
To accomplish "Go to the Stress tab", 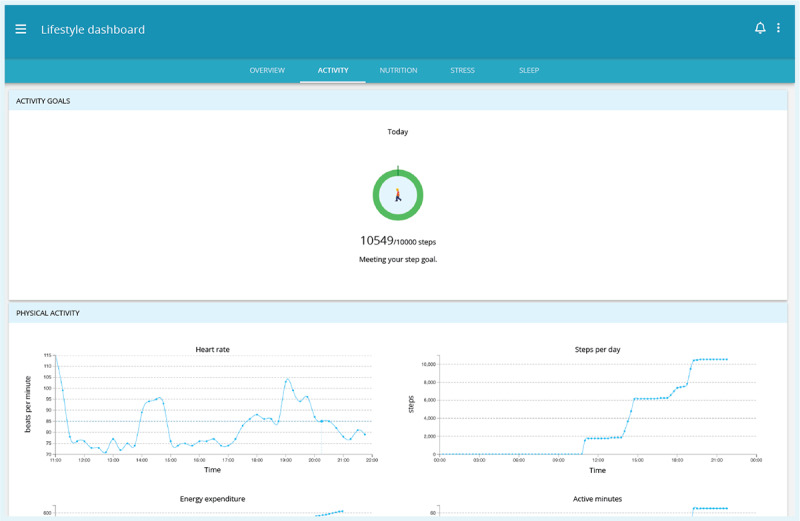I will click(462, 71).
